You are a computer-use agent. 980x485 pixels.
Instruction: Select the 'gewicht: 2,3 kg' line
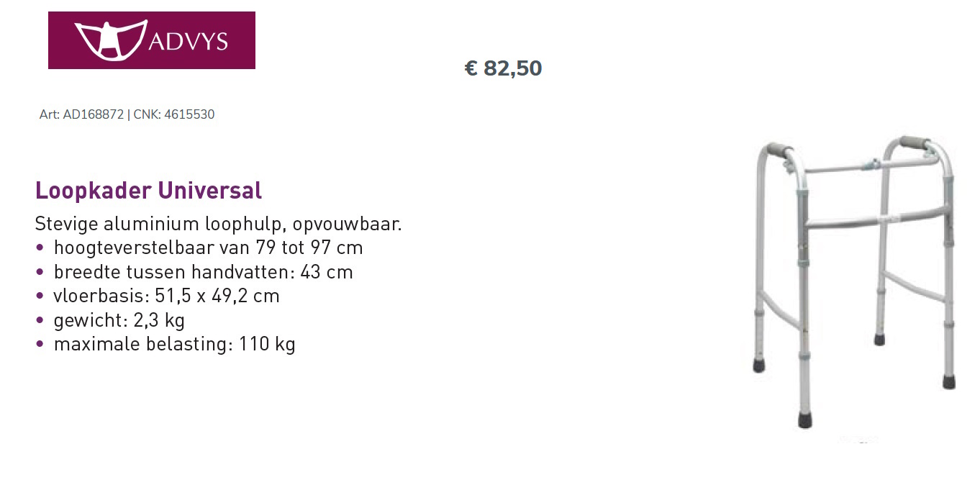tap(119, 320)
